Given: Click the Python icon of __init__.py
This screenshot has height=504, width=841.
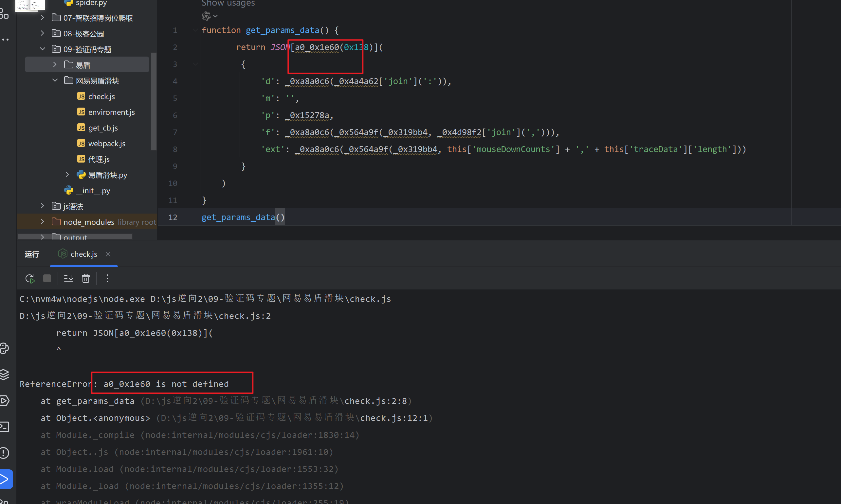Looking at the screenshot, I should [x=69, y=191].
